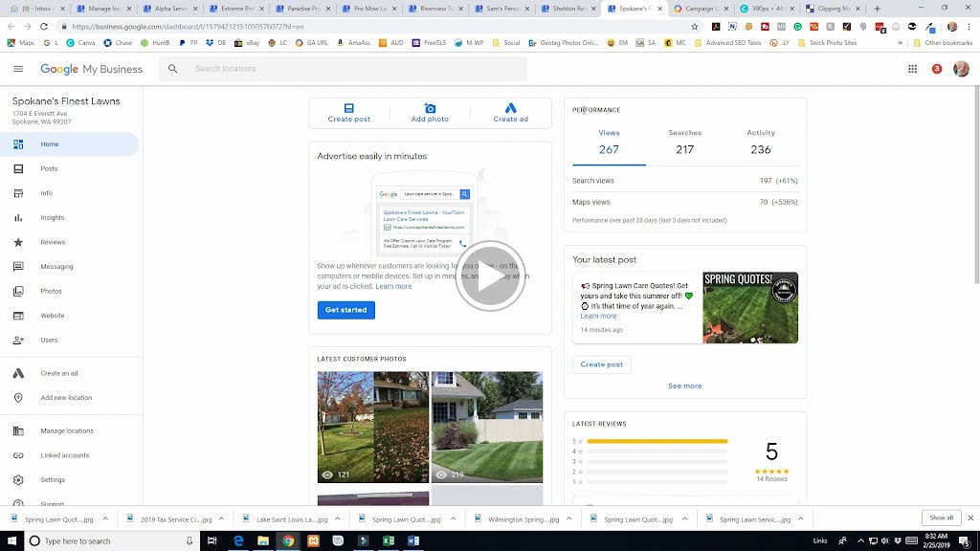Click the page vertical scrollbar
This screenshot has width=980, height=551.
pos(976,185)
